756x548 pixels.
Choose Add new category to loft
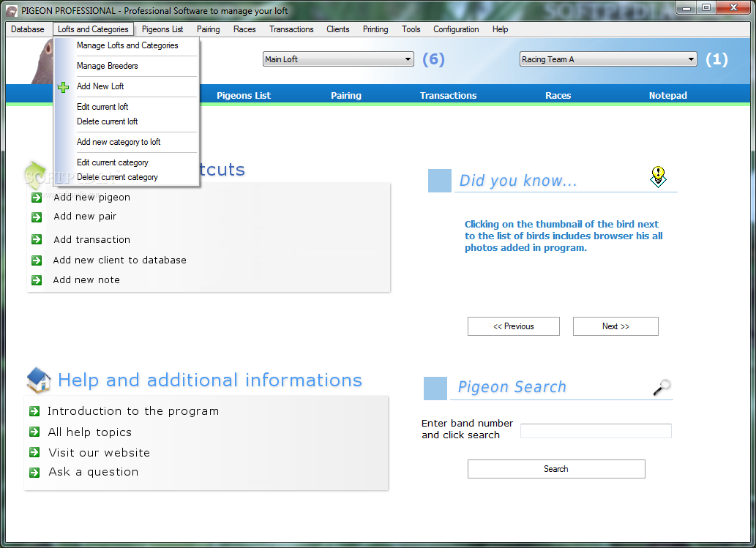[127, 142]
